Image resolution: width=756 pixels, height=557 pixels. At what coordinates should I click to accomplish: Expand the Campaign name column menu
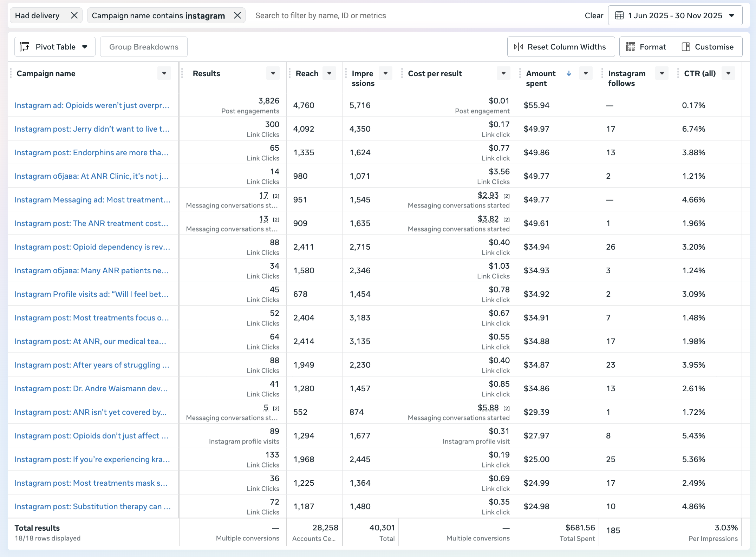click(164, 73)
